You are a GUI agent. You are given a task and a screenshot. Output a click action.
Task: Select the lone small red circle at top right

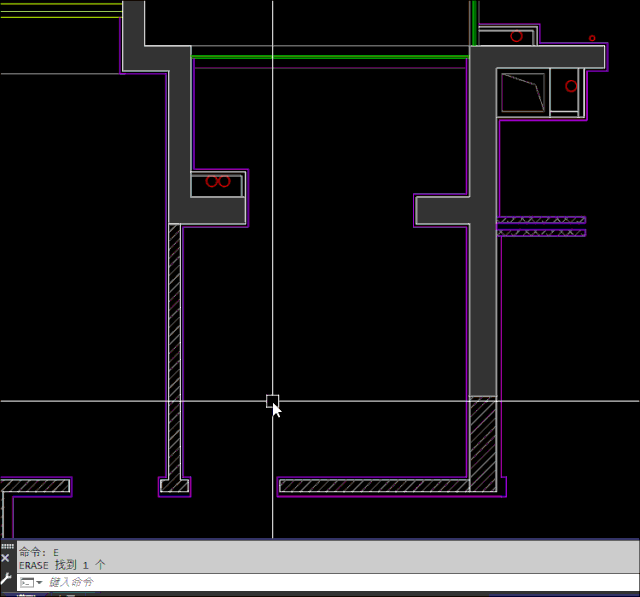[x=592, y=38]
